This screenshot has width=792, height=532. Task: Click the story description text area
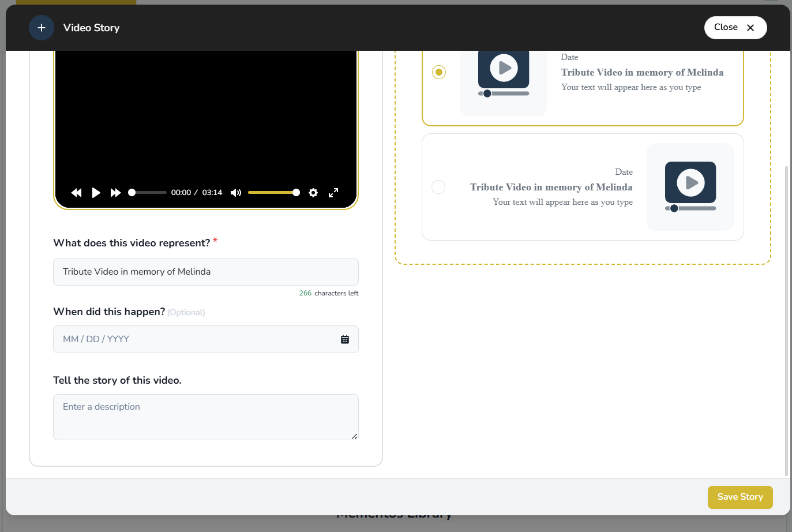(205, 417)
